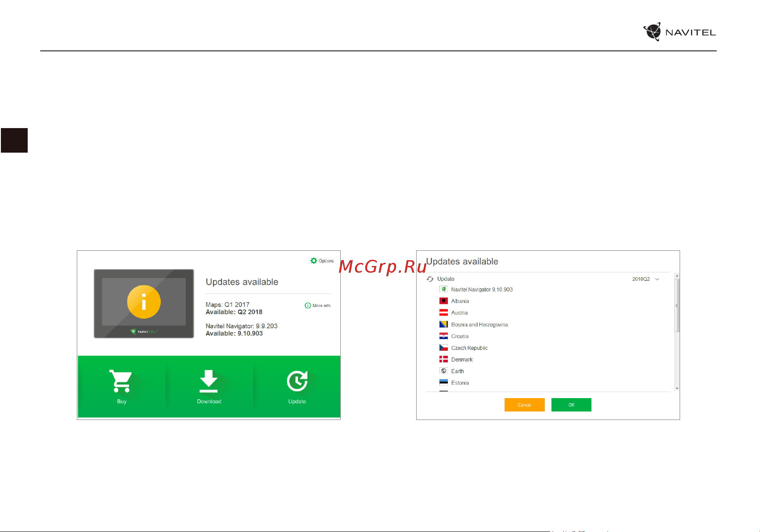Confirm with the green OK button
Screen dimensions: 760x532
[x=571, y=405]
